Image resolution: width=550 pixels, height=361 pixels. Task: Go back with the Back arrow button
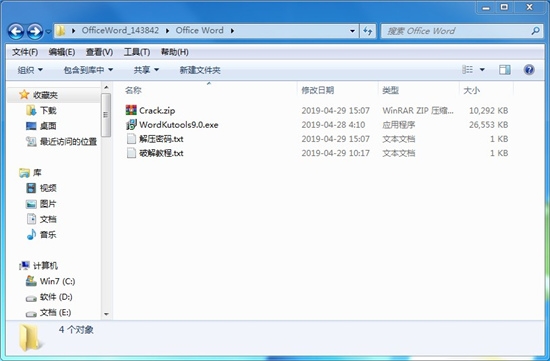pos(16,32)
